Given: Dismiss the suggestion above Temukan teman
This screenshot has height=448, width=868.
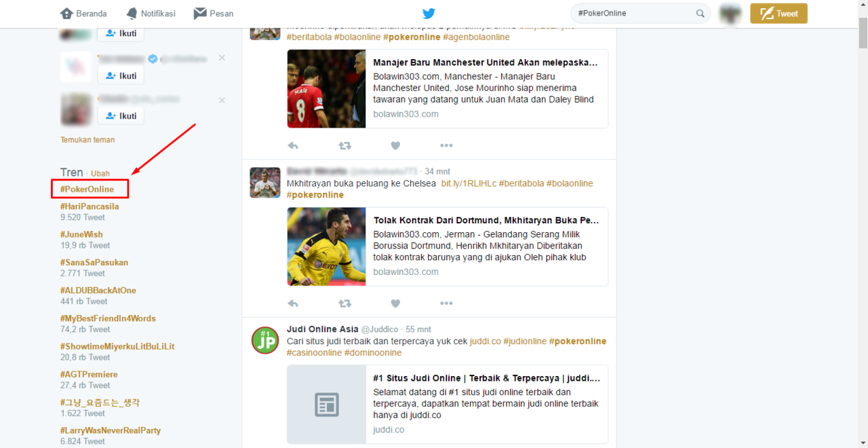Looking at the screenshot, I should [222, 100].
